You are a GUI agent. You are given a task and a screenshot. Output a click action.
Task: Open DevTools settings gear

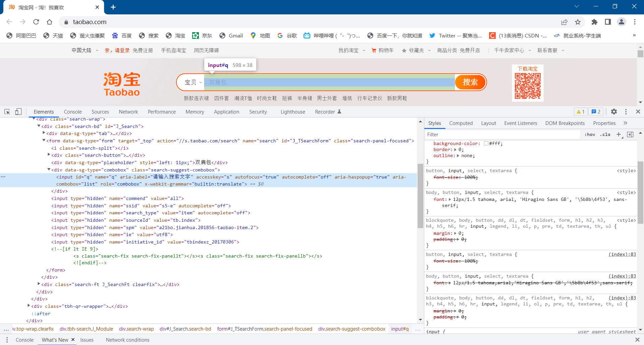pos(614,112)
